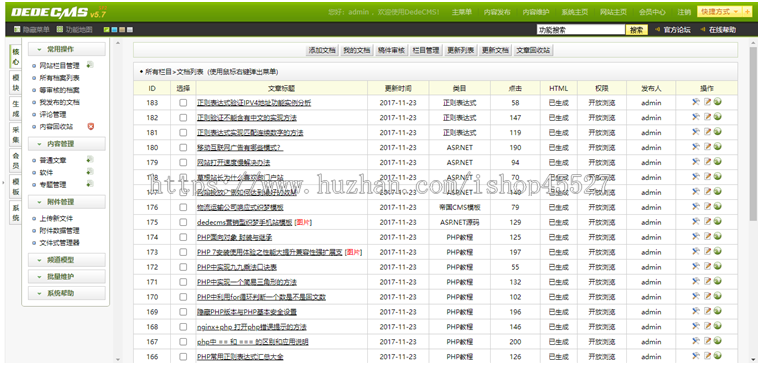Click the main content vertical scrollbar

(753, 133)
